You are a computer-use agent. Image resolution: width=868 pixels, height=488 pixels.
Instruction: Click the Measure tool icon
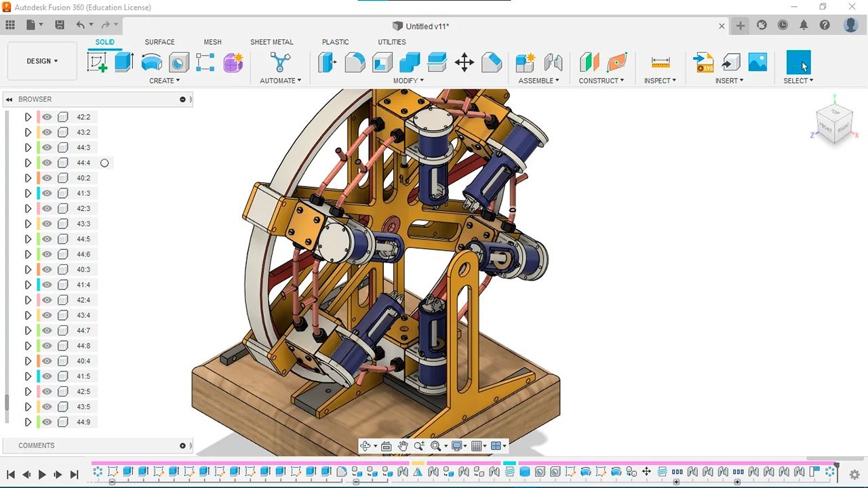tap(660, 62)
